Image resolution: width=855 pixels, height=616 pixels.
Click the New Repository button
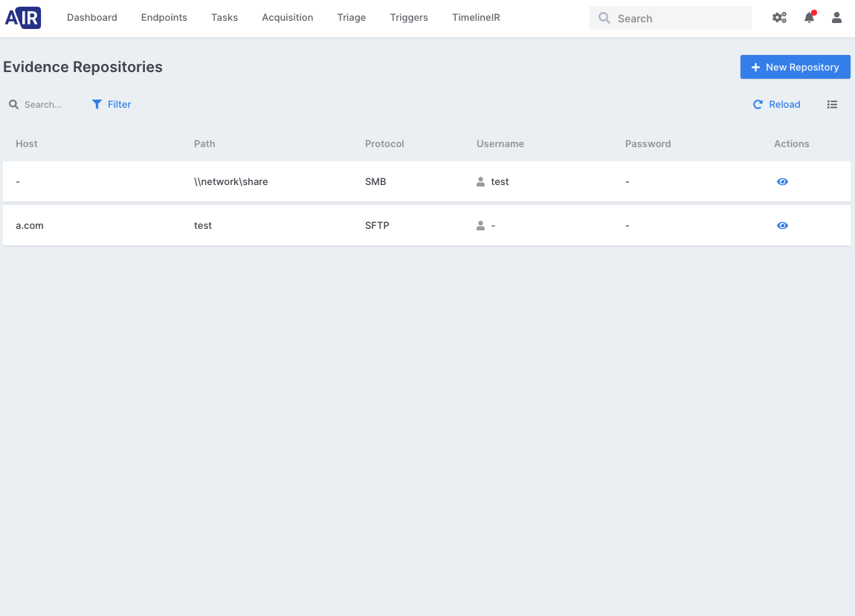[795, 67]
